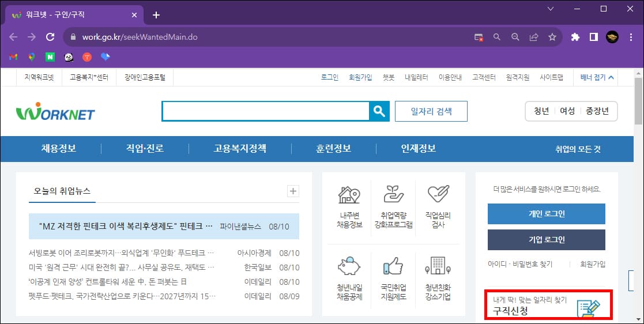Click the 개인 로그인 button
Viewport: 644px width, 324px height.
[546, 214]
